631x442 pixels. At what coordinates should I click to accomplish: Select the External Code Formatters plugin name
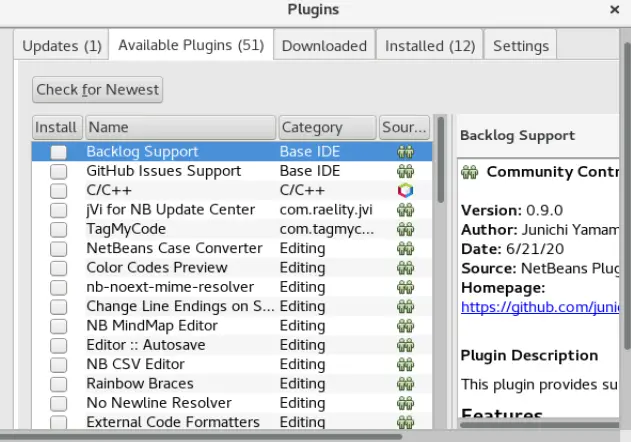pyautogui.click(x=173, y=422)
